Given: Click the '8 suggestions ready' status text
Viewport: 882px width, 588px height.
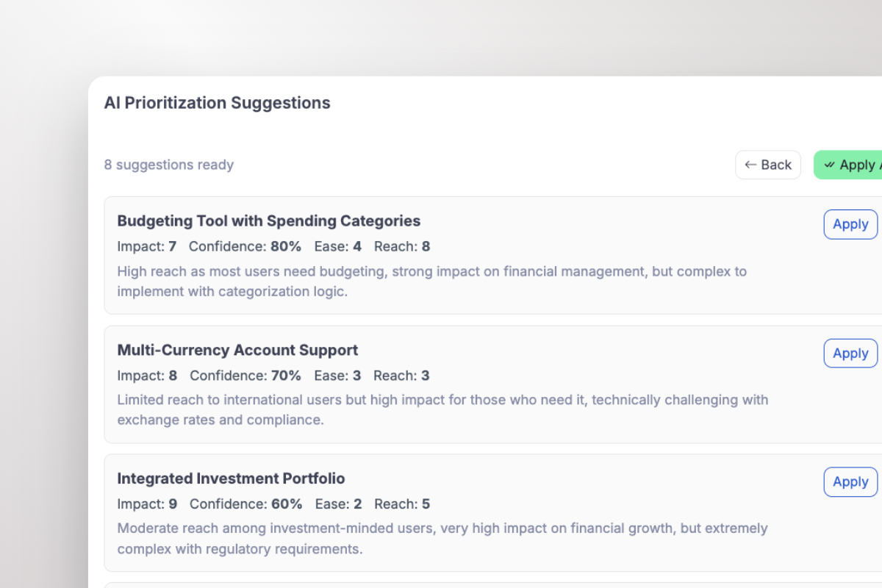Looking at the screenshot, I should point(169,165).
